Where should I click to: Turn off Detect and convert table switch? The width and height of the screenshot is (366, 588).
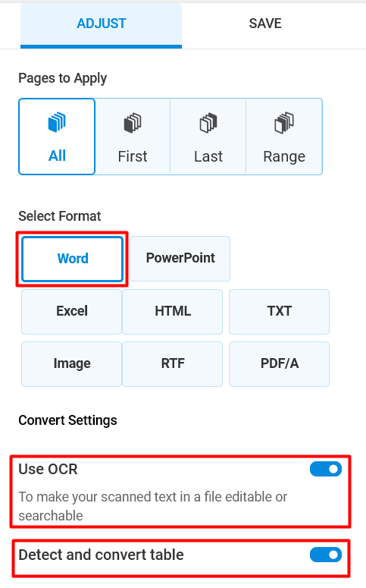click(x=326, y=555)
